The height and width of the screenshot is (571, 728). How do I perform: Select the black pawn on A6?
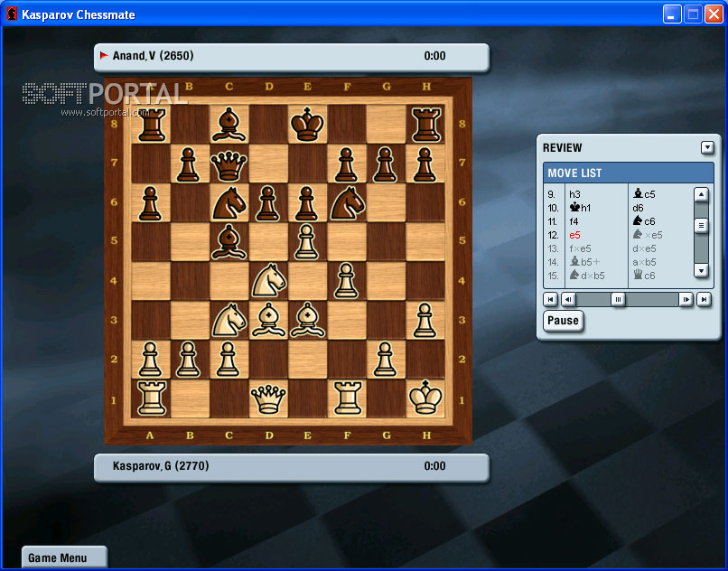click(x=151, y=203)
